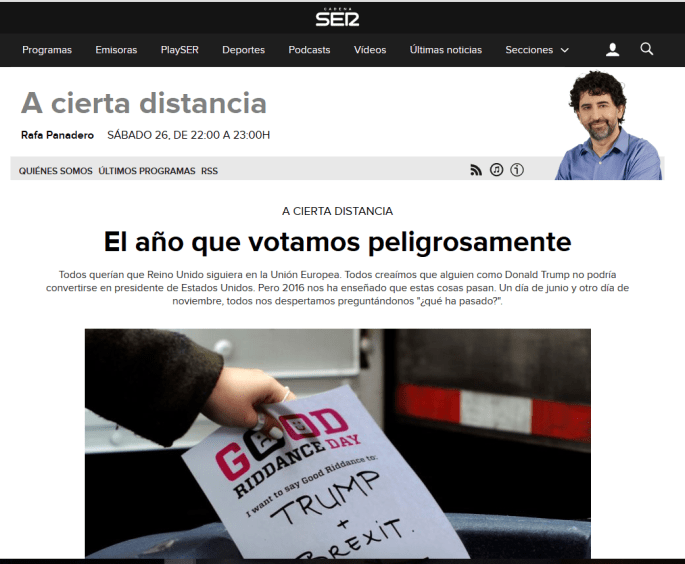Click the RSS feed icon
The width and height of the screenshot is (685, 564).
(x=476, y=170)
